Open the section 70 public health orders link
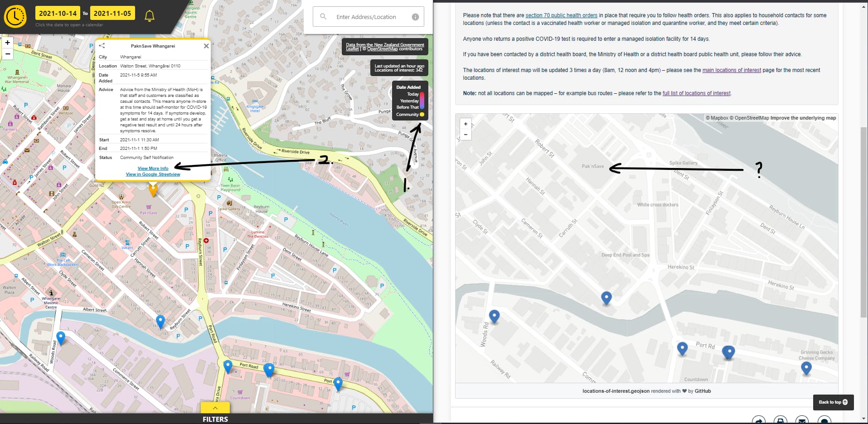This screenshot has height=424, width=868. pyautogui.click(x=561, y=15)
